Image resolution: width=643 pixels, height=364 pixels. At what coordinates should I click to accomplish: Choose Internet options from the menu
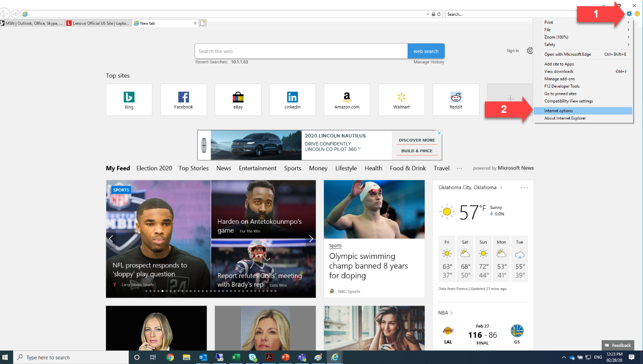pyautogui.click(x=583, y=111)
